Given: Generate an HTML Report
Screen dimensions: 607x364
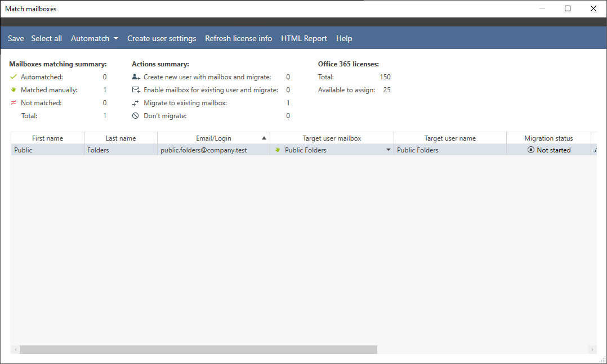Looking at the screenshot, I should 304,38.
